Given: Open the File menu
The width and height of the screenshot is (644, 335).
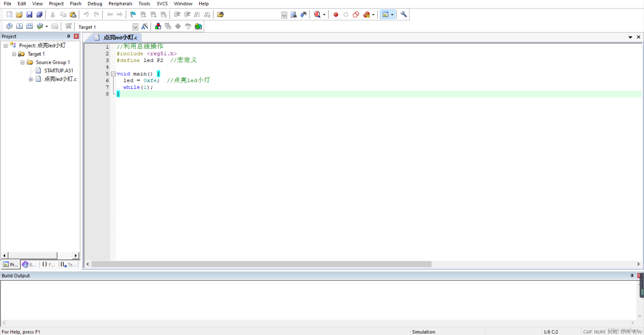Looking at the screenshot, I should point(7,4).
